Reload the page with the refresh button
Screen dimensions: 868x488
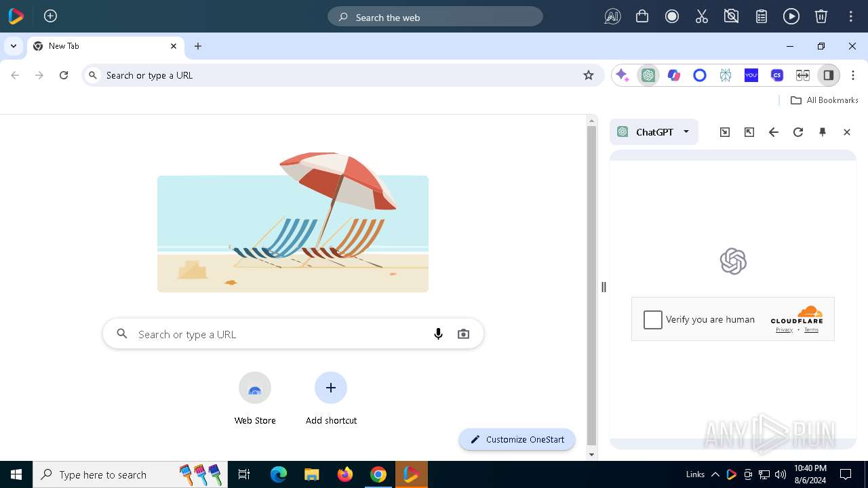64,75
